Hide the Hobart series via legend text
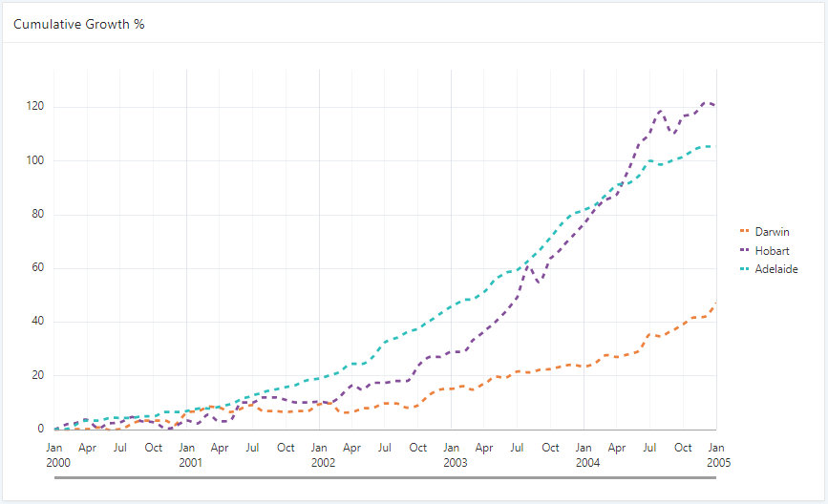 (x=772, y=250)
